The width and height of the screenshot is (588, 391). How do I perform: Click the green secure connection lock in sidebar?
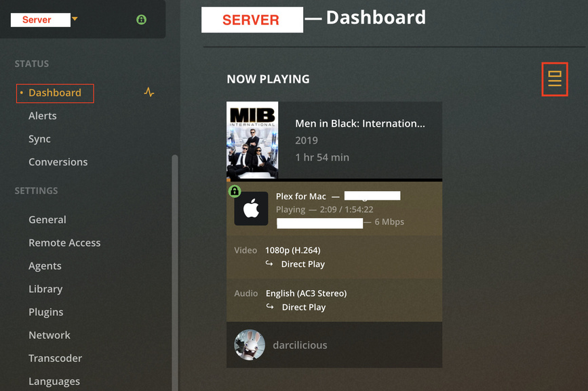pos(141,20)
